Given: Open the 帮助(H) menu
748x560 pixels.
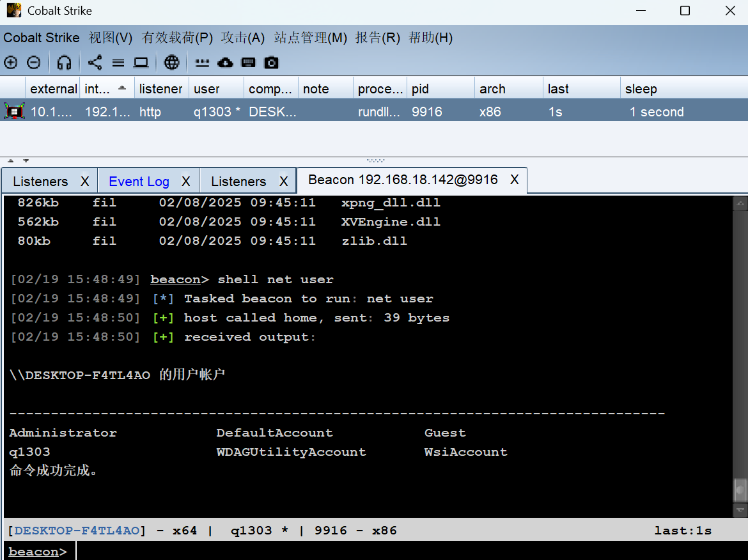Looking at the screenshot, I should click(x=431, y=38).
